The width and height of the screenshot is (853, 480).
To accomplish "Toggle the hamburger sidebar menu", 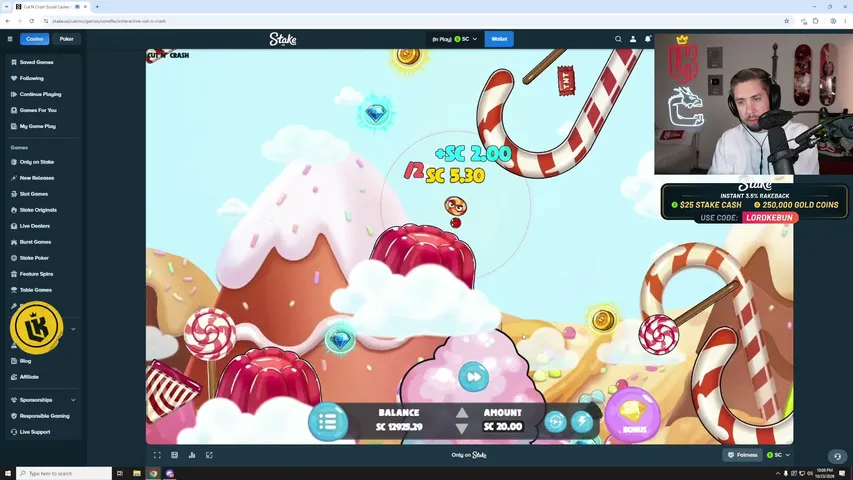I will point(10,39).
